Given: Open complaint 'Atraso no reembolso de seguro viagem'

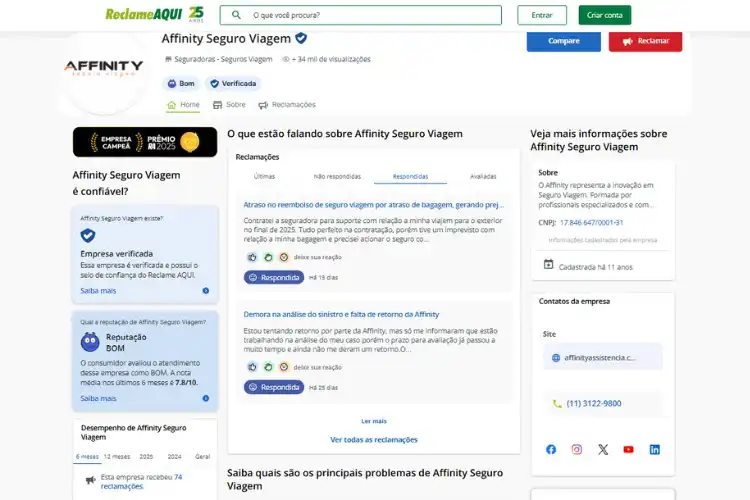Looking at the screenshot, I should pos(374,205).
